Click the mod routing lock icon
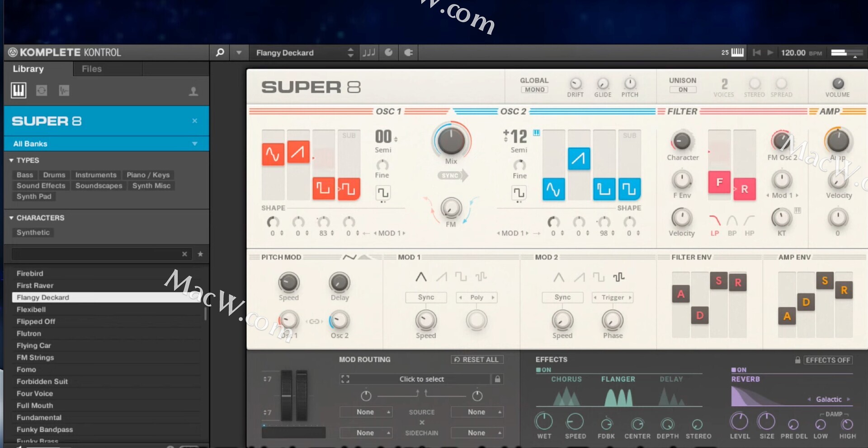The image size is (868, 448). 497,379
